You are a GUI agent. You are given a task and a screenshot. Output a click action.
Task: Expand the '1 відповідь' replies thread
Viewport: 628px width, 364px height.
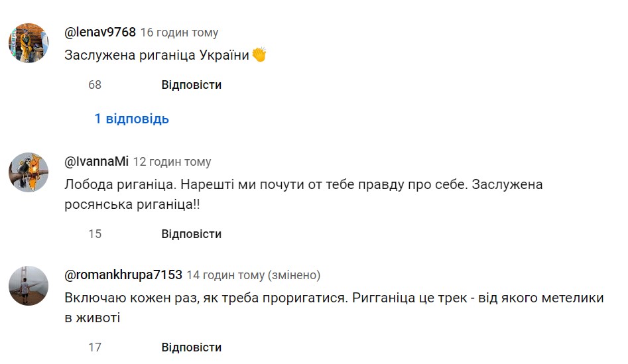coord(131,119)
